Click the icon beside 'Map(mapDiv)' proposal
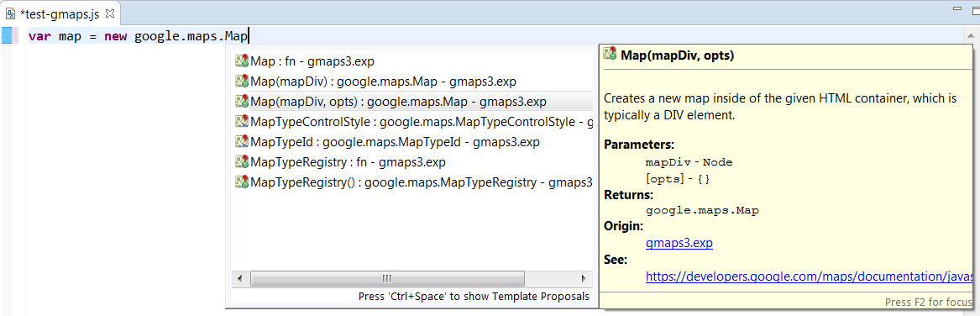 pos(242,82)
